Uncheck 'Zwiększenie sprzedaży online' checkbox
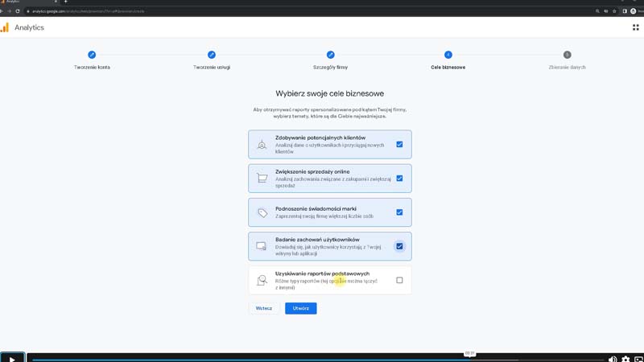 pyautogui.click(x=399, y=179)
